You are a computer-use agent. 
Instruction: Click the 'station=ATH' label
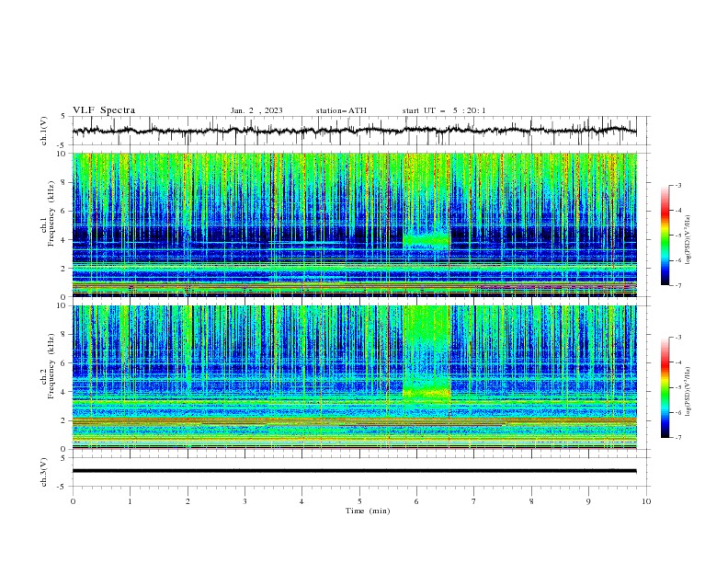tap(341, 110)
